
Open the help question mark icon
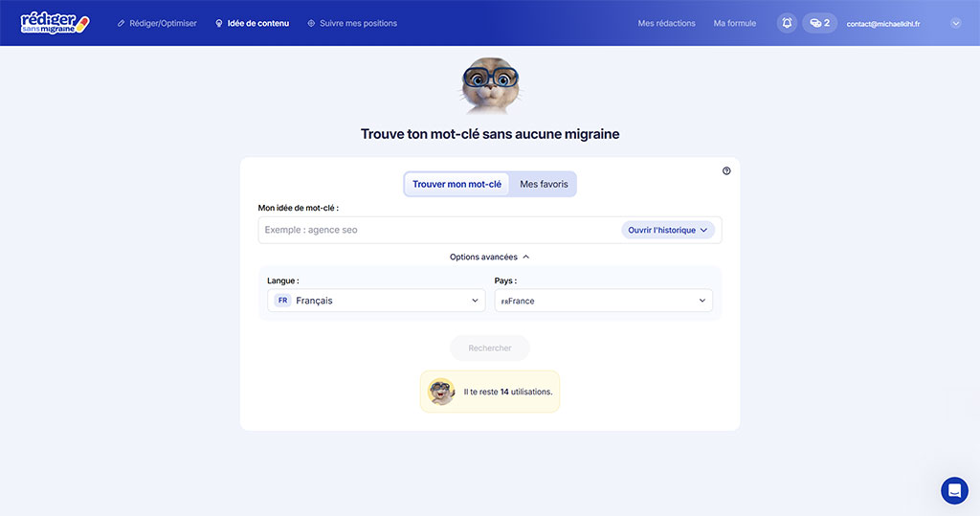point(726,170)
